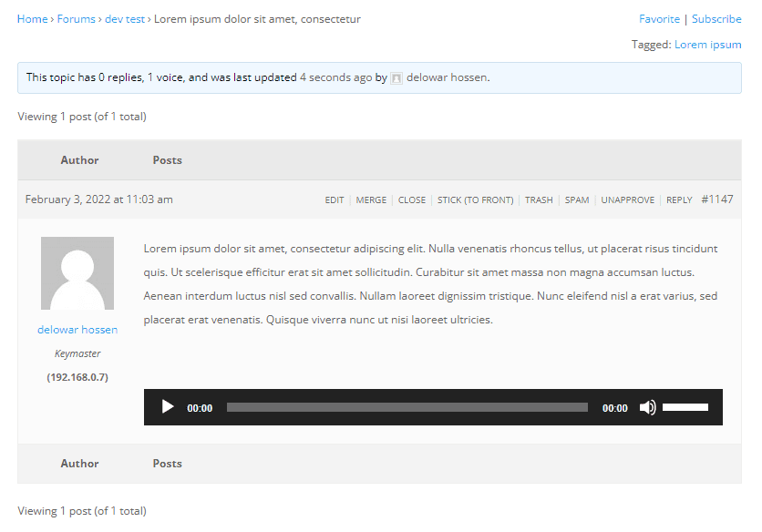Open the Forums breadcrumb link
This screenshot has height=532, width=762.
pyautogui.click(x=77, y=19)
